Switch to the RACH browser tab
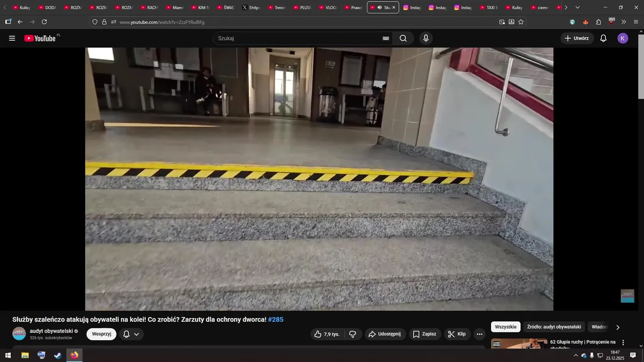Image resolution: width=644 pixels, height=362 pixels. click(149, 8)
